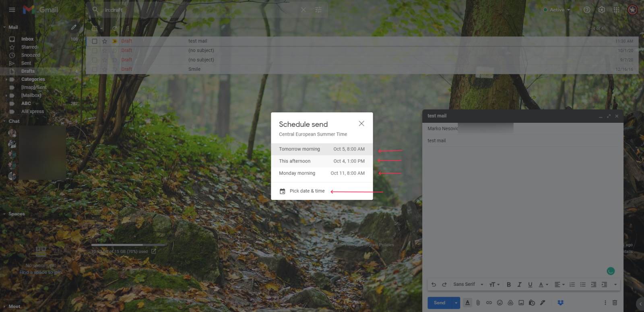This screenshot has width=644, height=312.
Task: Open the Sans Serif font dropdown
Action: pyautogui.click(x=468, y=284)
